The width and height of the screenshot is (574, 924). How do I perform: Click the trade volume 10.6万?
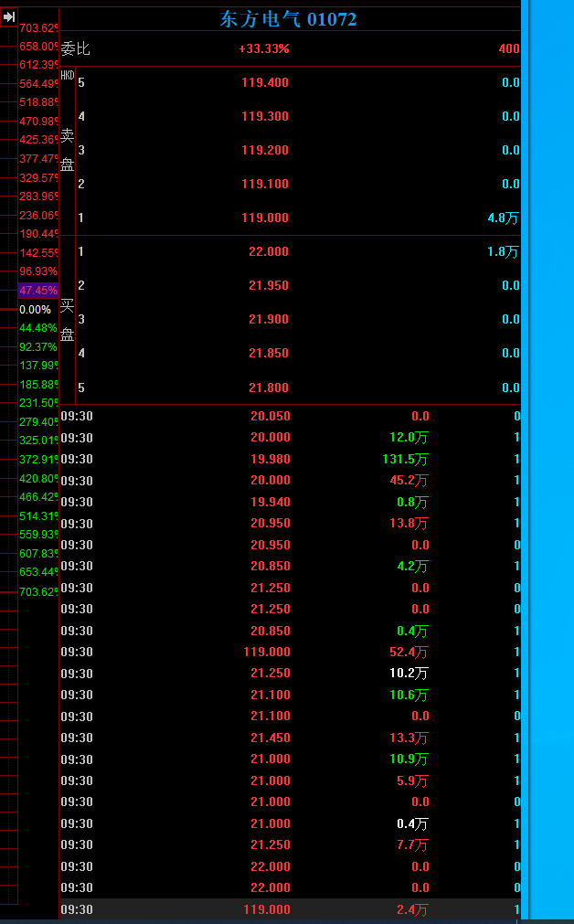click(409, 696)
